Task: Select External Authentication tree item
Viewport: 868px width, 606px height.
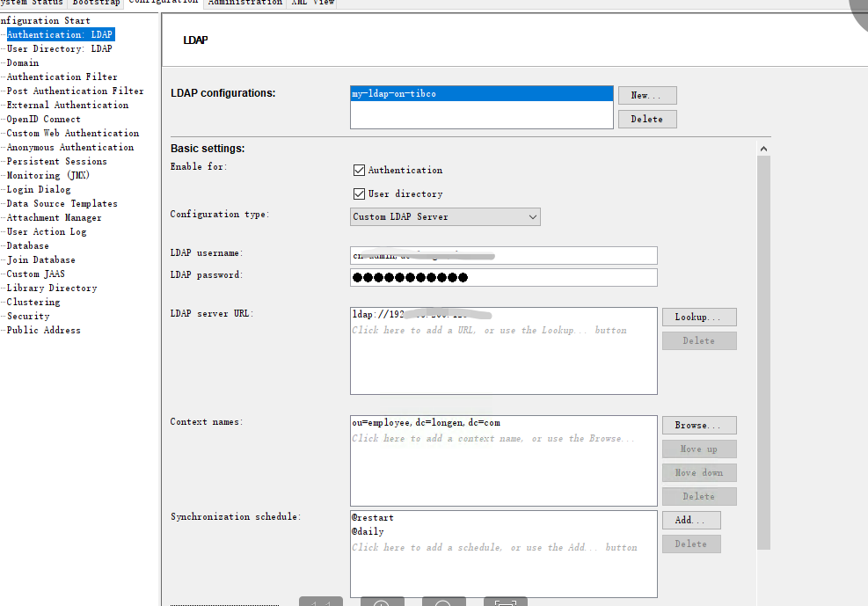Action: coord(68,106)
